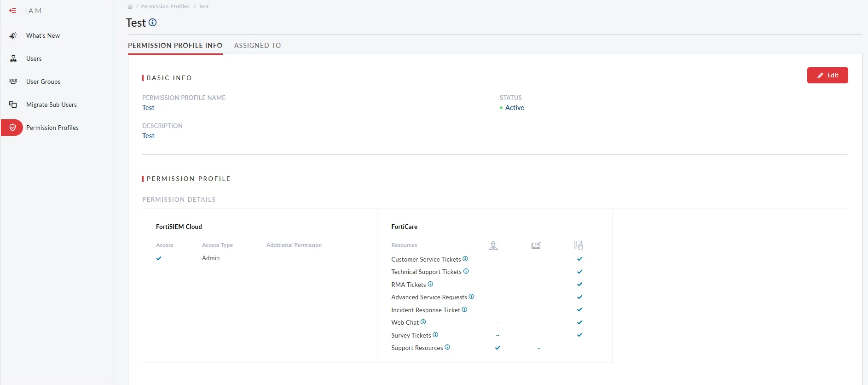Viewport: 868px width, 385px height.
Task: Click the Technical Support Tickets checkmark
Action: (x=580, y=272)
